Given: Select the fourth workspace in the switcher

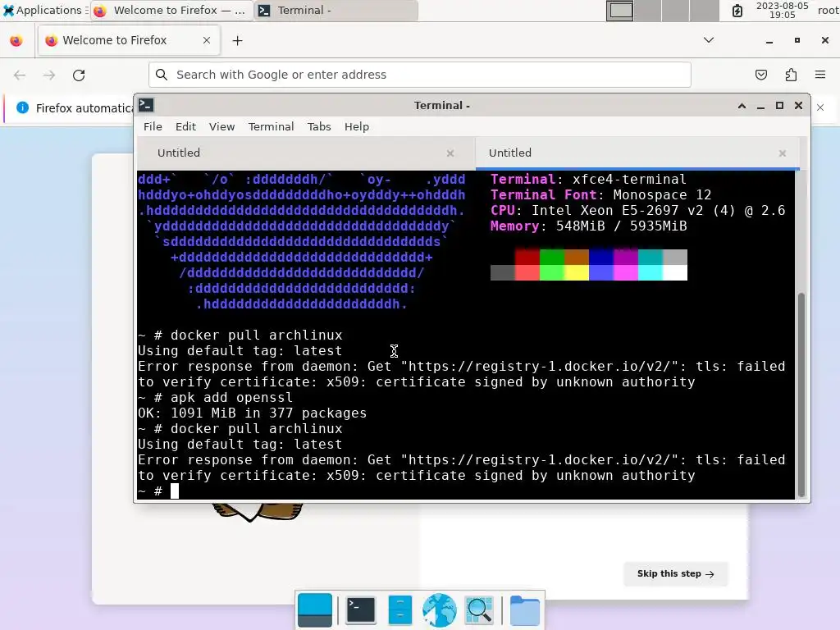Looking at the screenshot, I should pyautogui.click(x=703, y=11).
